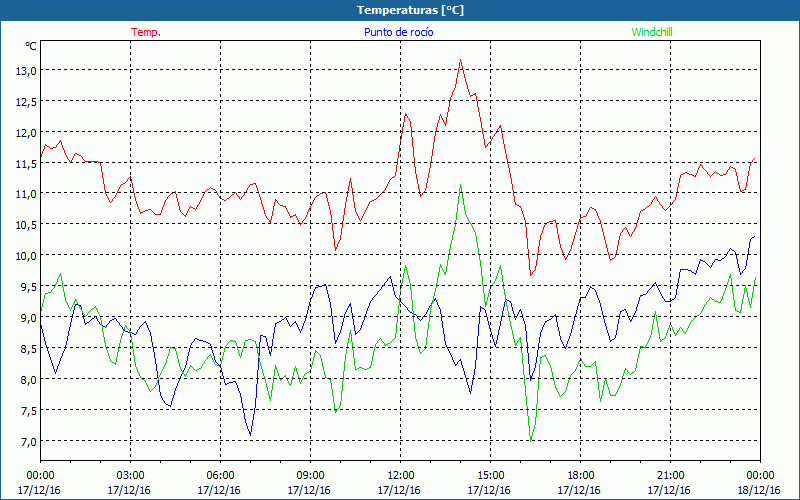The image size is (800, 500).
Task: Click the 18:00 time label
Action: [x=580, y=476]
